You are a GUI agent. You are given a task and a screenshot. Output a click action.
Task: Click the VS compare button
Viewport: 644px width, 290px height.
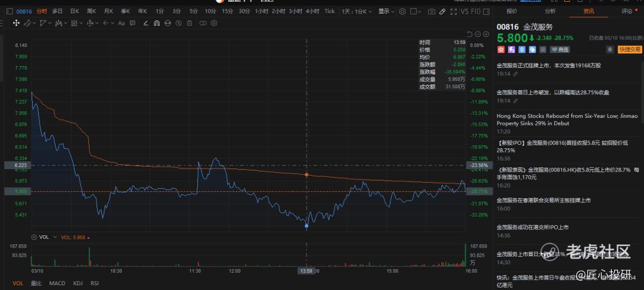pyautogui.click(x=464, y=11)
